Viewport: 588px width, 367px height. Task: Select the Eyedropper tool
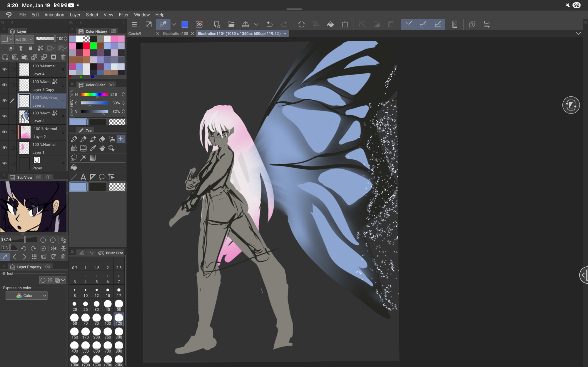[x=93, y=149]
